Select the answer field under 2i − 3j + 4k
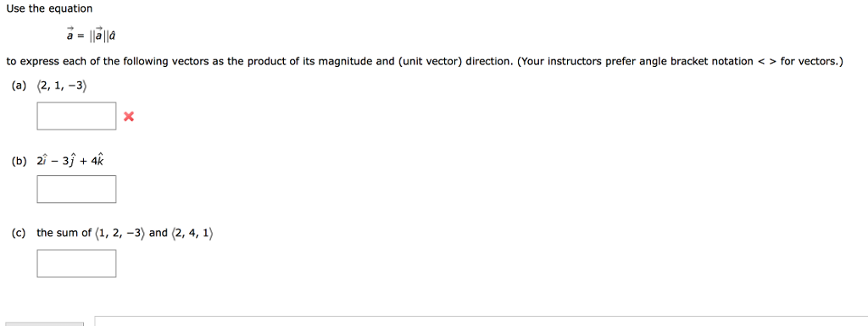The height and width of the screenshot is (326, 868). [76, 189]
